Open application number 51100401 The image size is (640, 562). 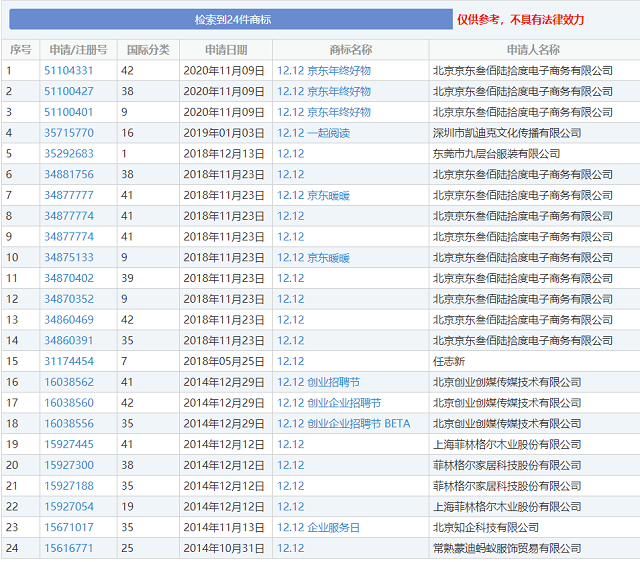click(x=69, y=112)
